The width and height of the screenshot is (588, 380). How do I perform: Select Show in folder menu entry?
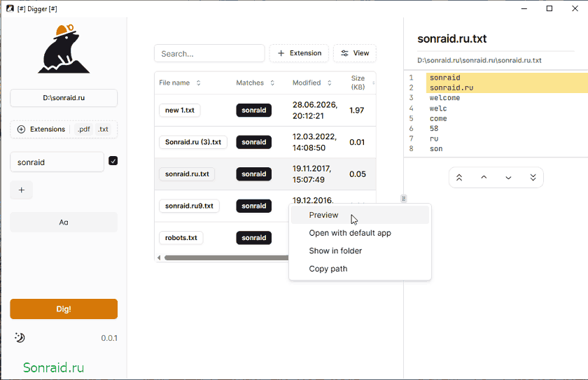[x=360, y=251]
